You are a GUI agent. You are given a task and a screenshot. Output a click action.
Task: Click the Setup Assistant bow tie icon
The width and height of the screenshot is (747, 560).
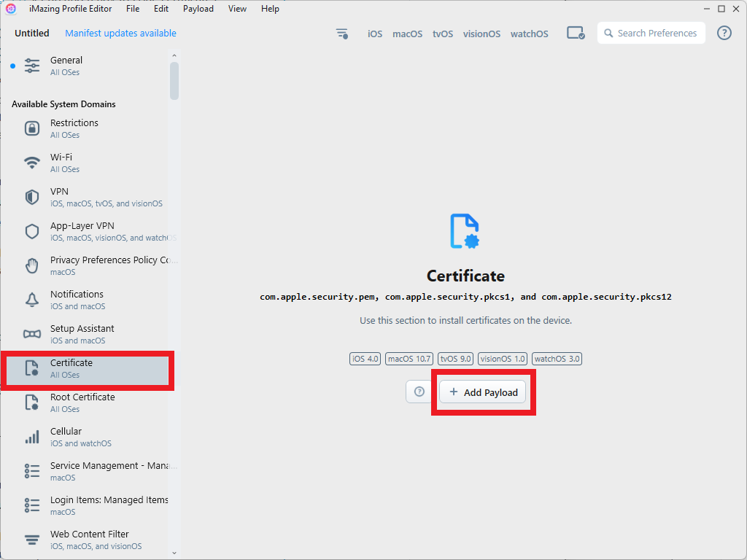pyautogui.click(x=32, y=334)
